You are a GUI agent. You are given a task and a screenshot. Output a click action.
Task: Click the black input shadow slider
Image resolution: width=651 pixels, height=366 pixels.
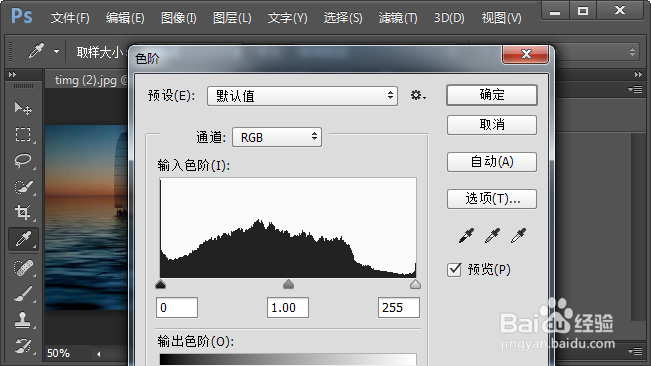[x=160, y=284]
